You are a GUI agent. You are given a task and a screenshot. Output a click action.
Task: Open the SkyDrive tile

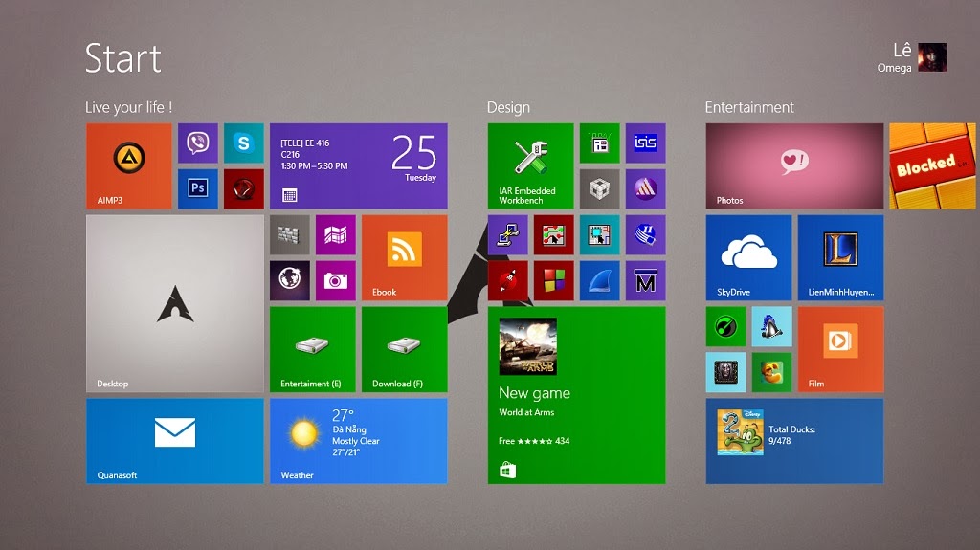click(x=748, y=257)
